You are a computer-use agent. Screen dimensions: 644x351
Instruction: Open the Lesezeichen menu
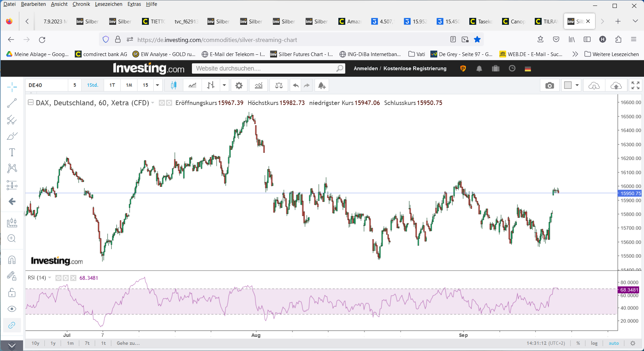click(x=109, y=4)
